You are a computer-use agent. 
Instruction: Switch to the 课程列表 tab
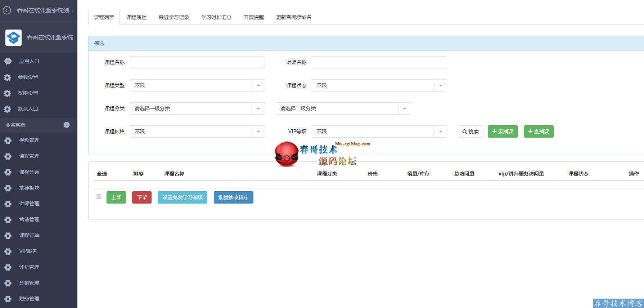coord(104,17)
